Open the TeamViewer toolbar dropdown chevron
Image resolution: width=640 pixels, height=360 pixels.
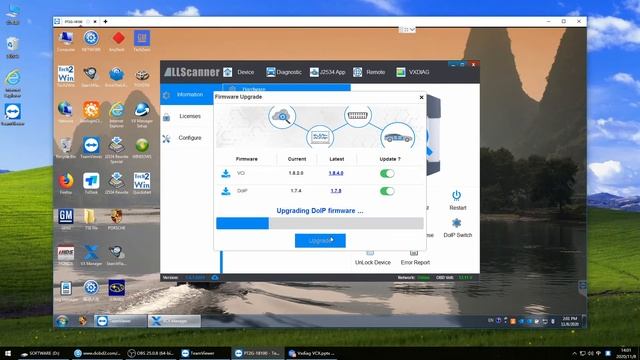pos(413,30)
